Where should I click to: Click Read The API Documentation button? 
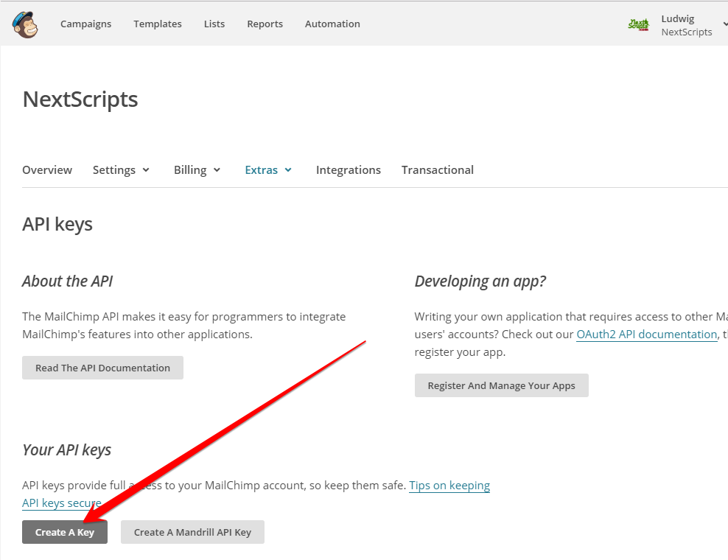[102, 368]
